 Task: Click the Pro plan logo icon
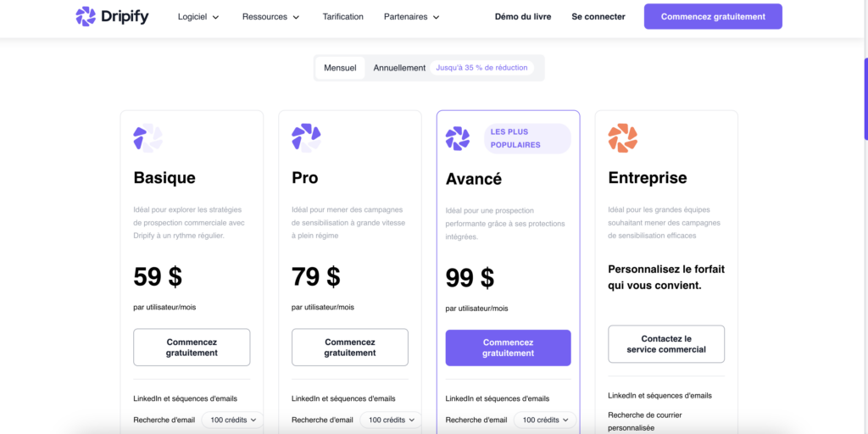pos(306,138)
